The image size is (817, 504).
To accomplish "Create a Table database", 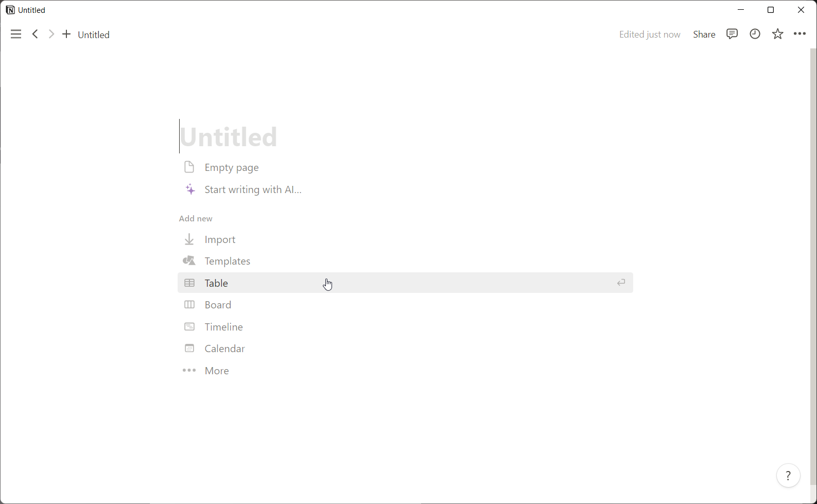I will point(405,283).
